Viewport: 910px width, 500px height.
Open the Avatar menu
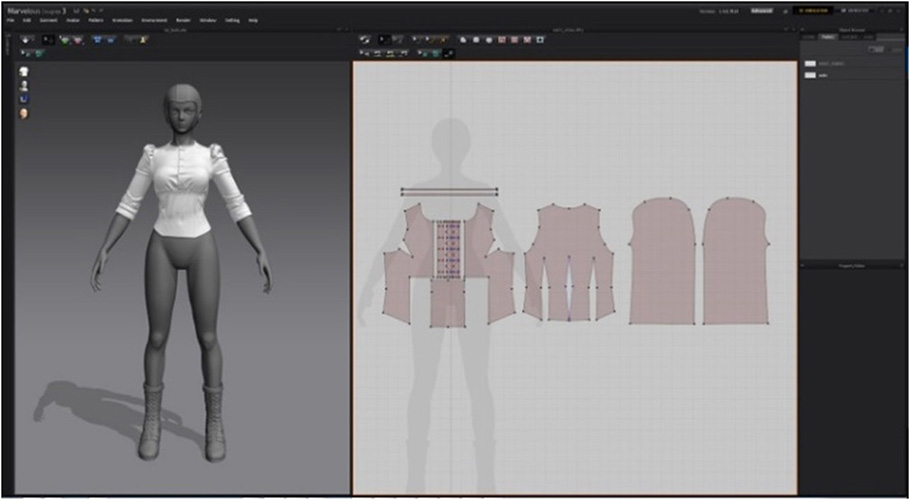click(73, 20)
